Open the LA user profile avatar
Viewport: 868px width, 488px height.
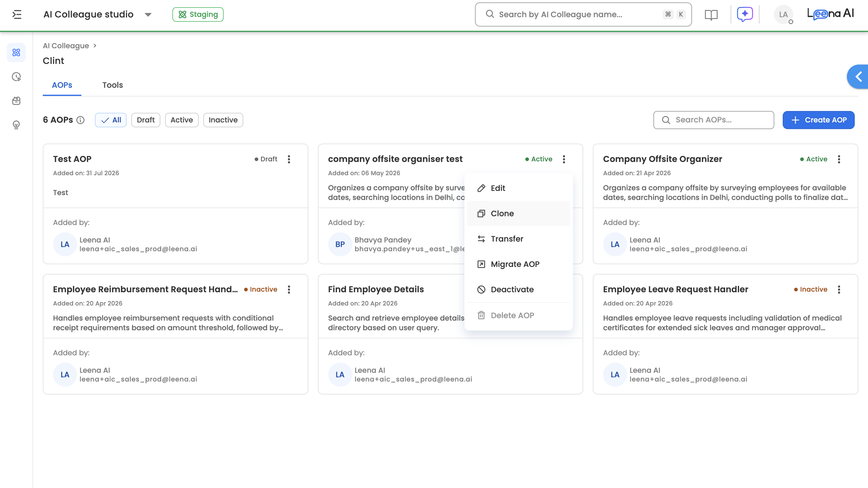coord(783,14)
